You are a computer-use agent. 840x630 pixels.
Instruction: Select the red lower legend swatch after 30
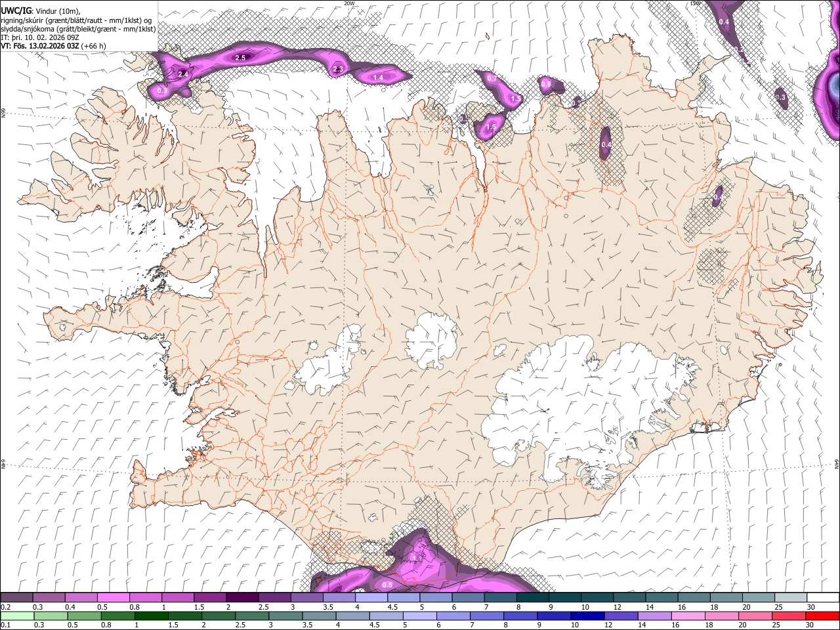click(x=822, y=616)
